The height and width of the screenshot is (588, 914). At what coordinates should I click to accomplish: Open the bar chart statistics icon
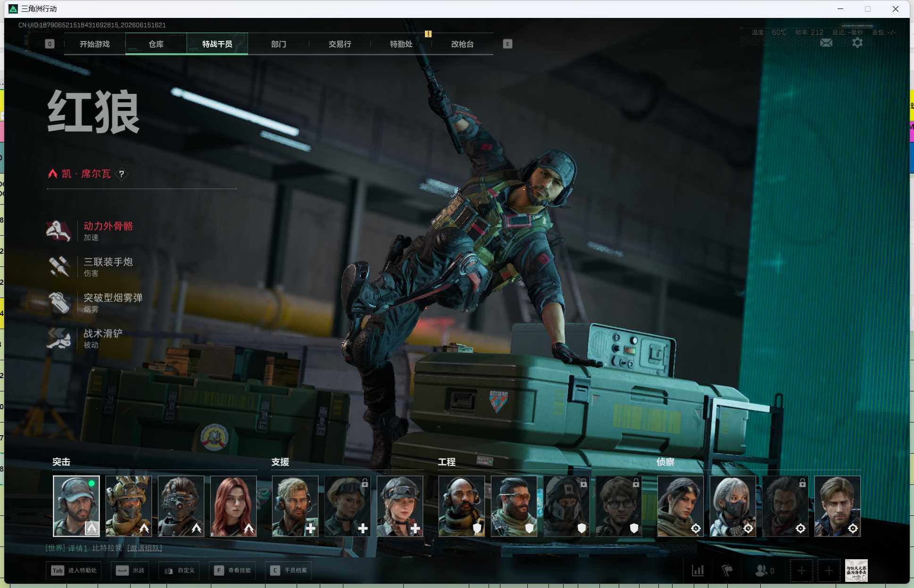tap(698, 571)
